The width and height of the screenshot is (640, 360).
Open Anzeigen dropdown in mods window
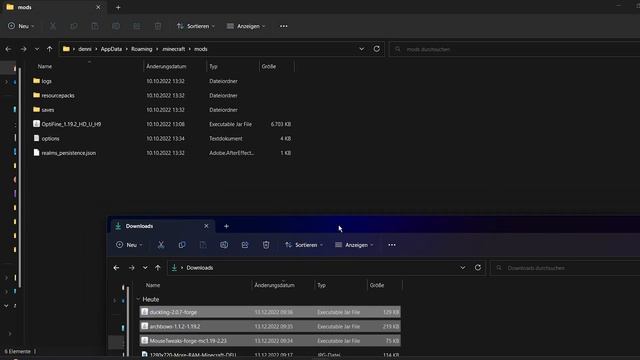(246, 26)
